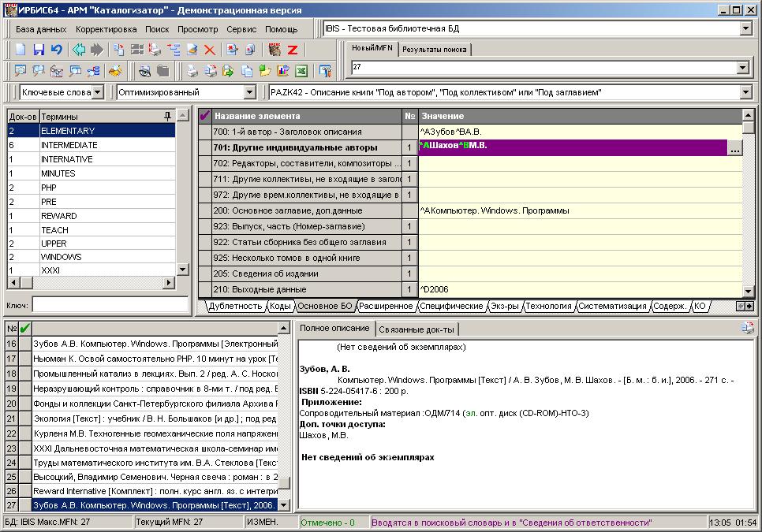762x532 pixels.
Task: Go to previous record with teal left arrows
Action: (79, 50)
